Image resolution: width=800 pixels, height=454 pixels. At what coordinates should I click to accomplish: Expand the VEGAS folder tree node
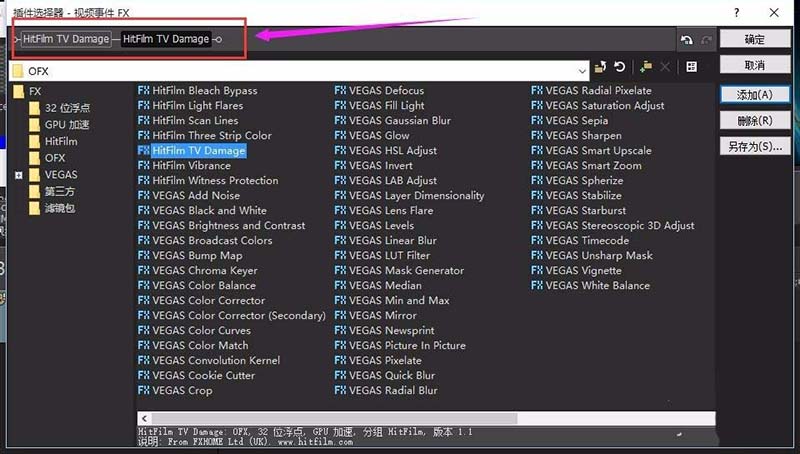click(19, 175)
